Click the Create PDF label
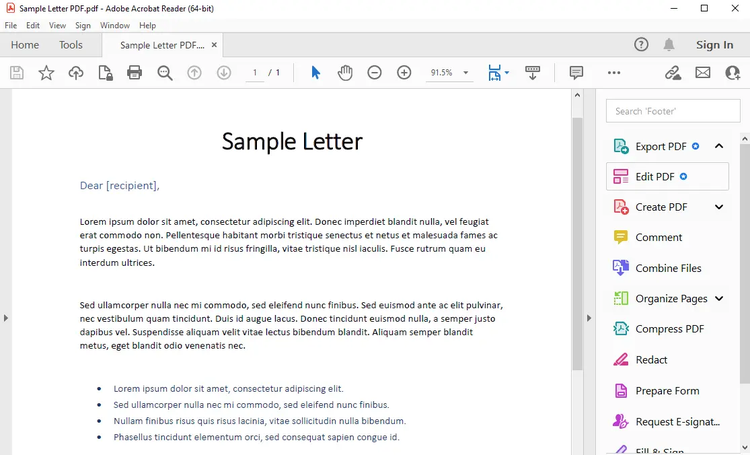The image size is (750, 455). click(661, 207)
